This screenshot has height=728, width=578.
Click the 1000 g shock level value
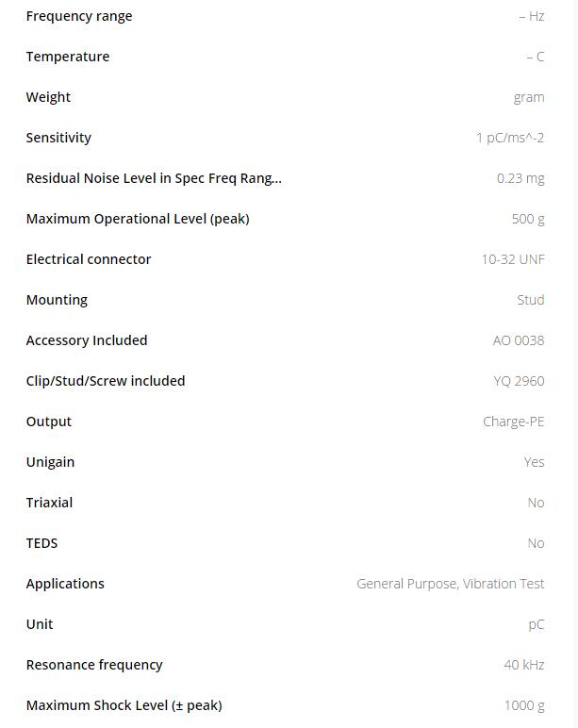[x=524, y=705]
